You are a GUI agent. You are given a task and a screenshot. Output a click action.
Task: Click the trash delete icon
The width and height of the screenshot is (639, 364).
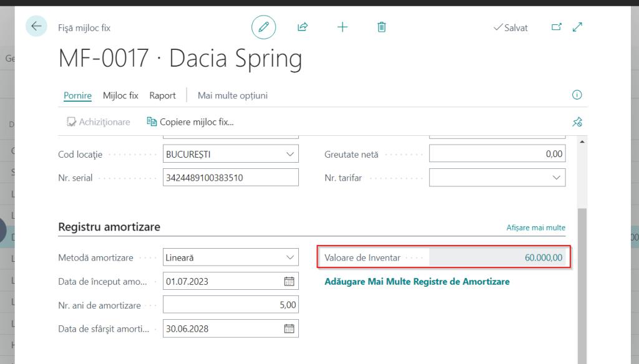[382, 27]
